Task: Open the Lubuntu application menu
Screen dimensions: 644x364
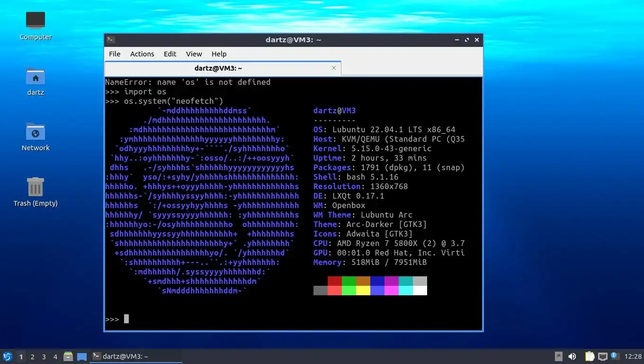Action: coord(8,356)
